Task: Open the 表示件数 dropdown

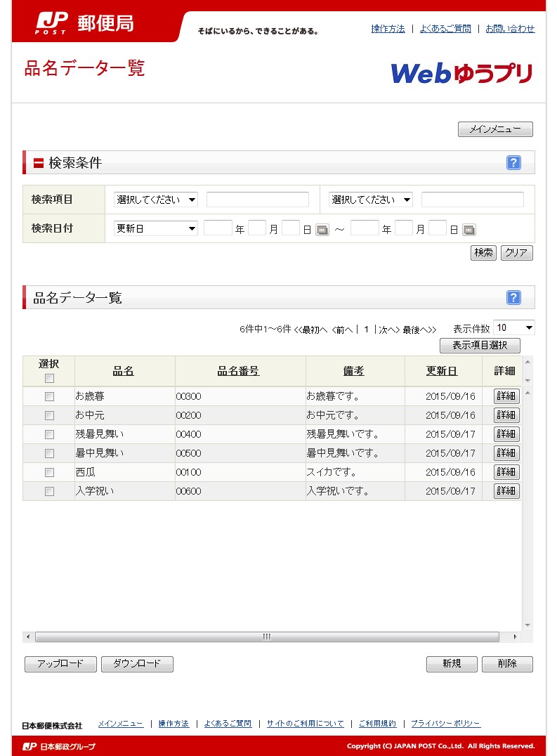Action: tap(514, 328)
